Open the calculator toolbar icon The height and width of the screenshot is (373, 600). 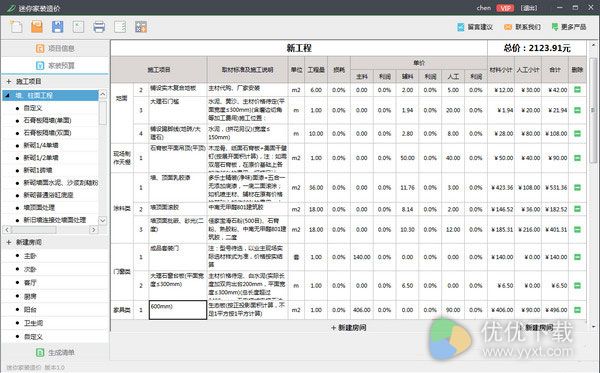coord(140,27)
